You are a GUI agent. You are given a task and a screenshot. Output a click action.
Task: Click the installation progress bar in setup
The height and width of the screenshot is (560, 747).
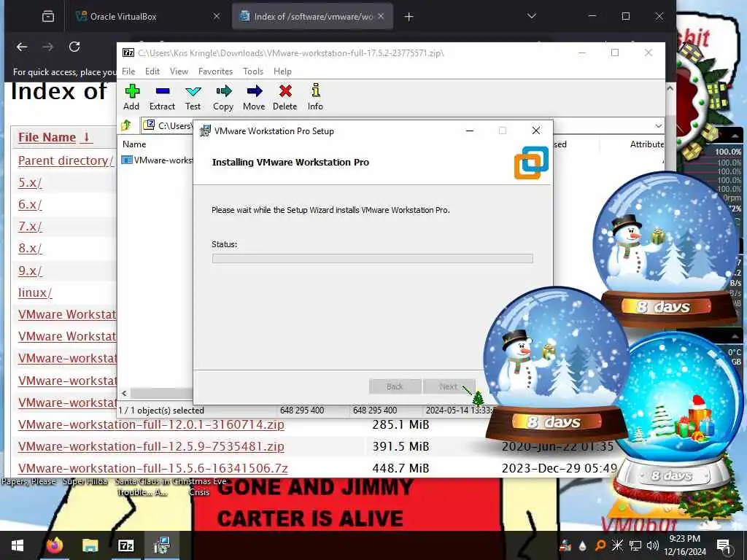pos(373,259)
